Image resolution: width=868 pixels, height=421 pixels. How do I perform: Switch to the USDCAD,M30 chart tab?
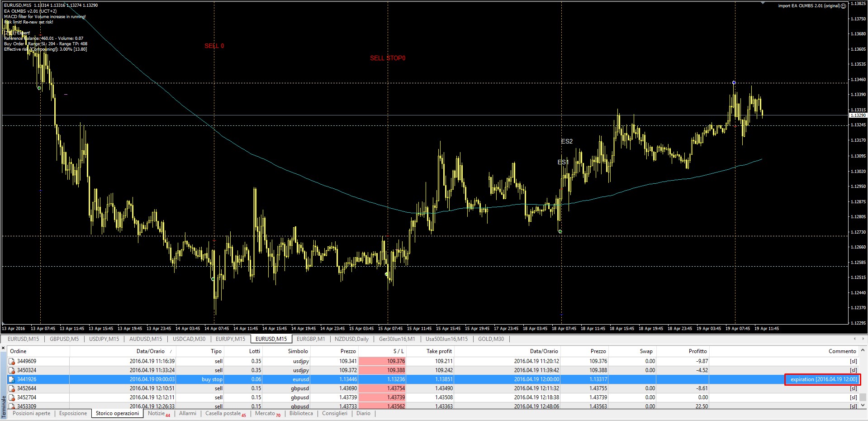pos(189,339)
